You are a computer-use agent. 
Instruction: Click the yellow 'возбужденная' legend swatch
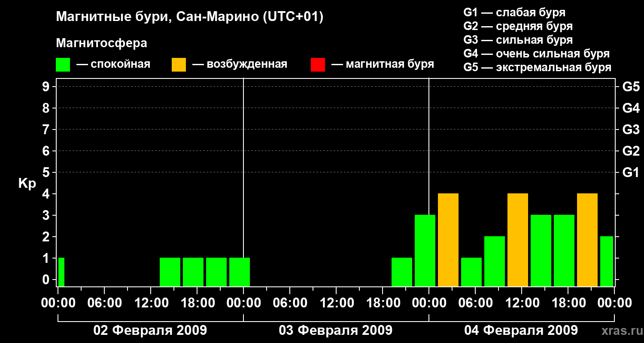tap(179, 65)
